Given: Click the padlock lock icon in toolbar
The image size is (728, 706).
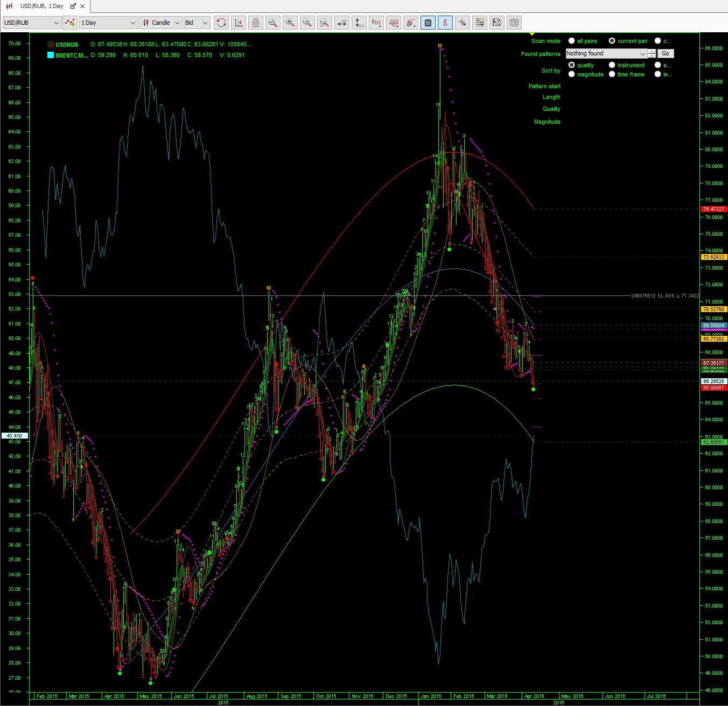Looking at the screenshot, I should click(256, 23).
